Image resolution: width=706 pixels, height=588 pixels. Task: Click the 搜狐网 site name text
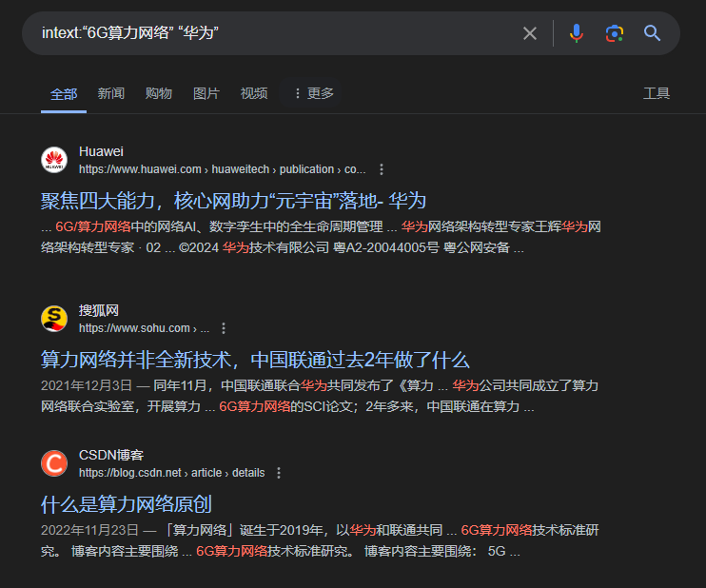[x=99, y=310]
